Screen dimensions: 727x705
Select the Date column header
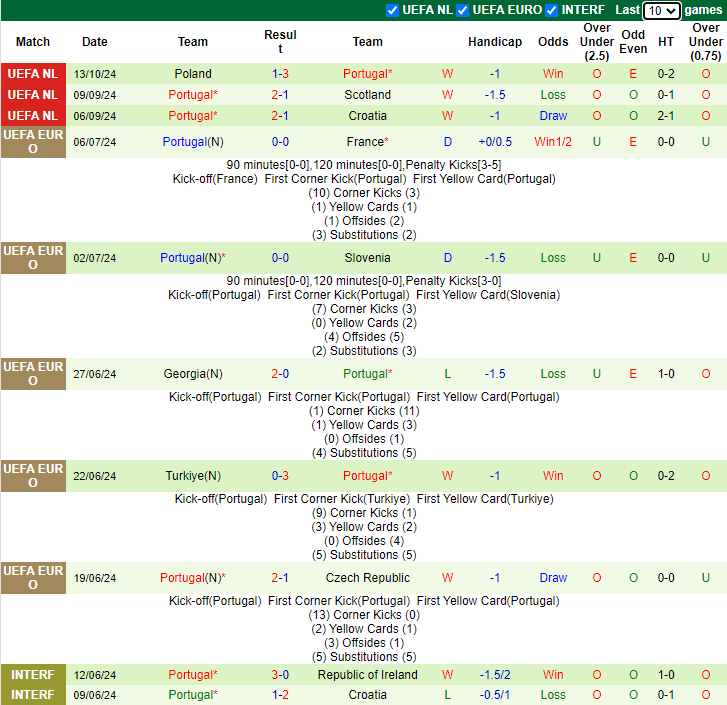[95, 42]
